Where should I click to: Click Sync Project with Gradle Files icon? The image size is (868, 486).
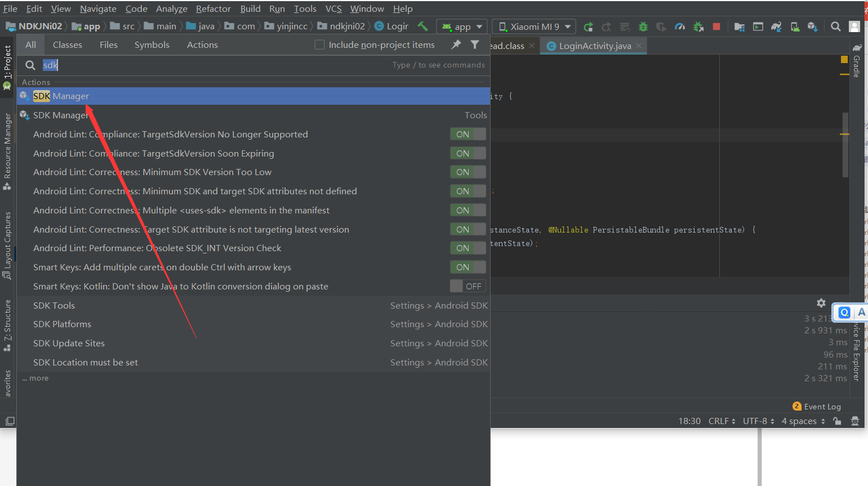[x=776, y=26]
